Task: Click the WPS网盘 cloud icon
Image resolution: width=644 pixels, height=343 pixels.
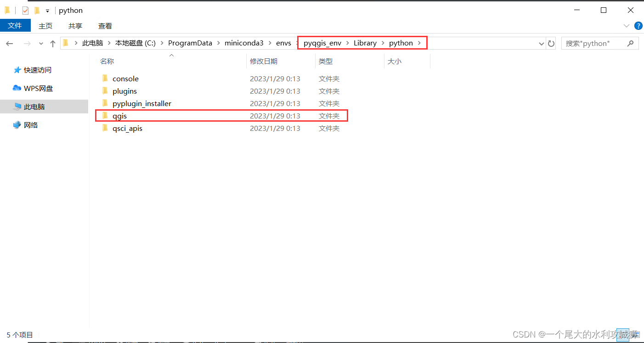Action: click(x=17, y=88)
